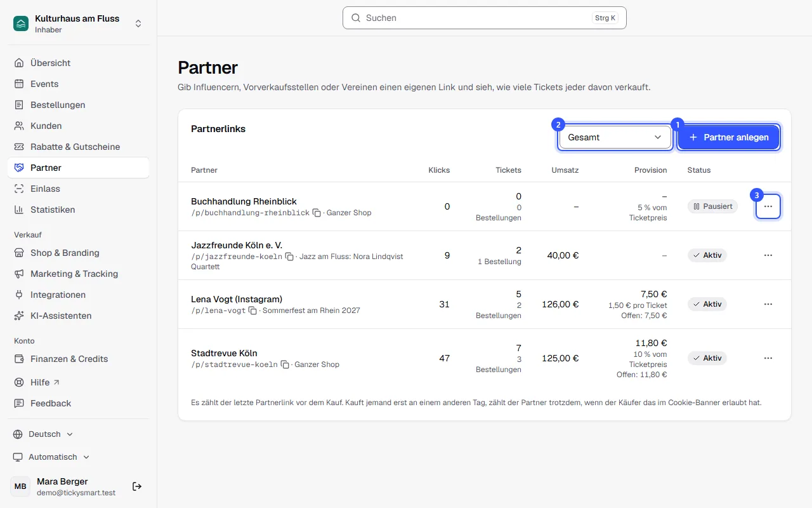Open actions menu for Jazzfreunde Köln e. V.

(768, 255)
